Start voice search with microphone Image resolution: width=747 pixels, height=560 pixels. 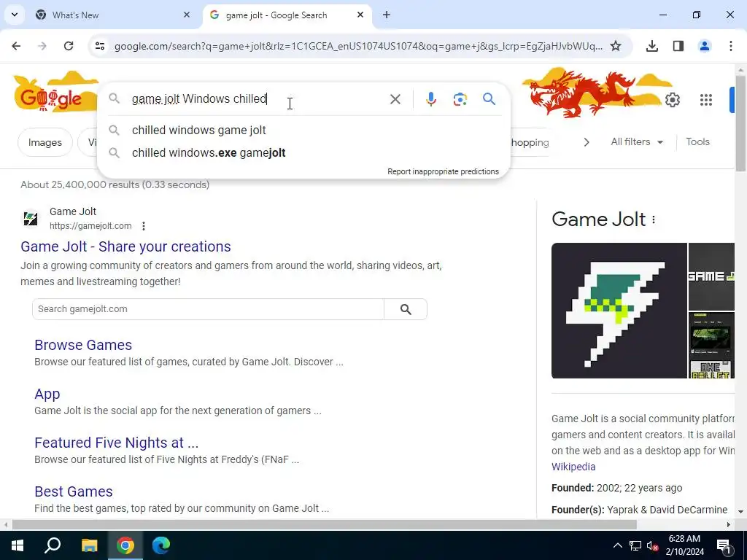(x=431, y=99)
